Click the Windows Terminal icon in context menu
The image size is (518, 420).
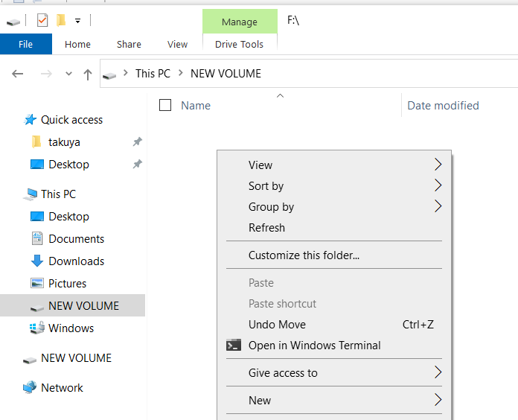[234, 346]
